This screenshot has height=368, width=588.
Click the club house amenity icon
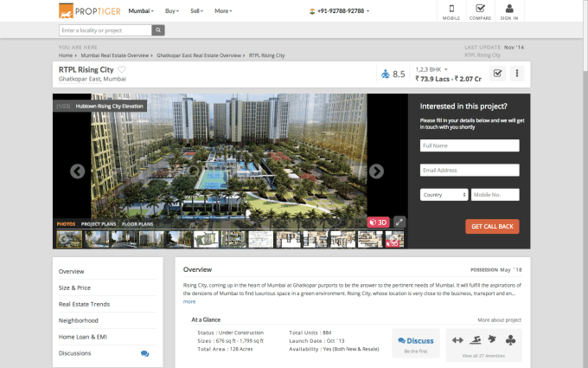(x=510, y=340)
